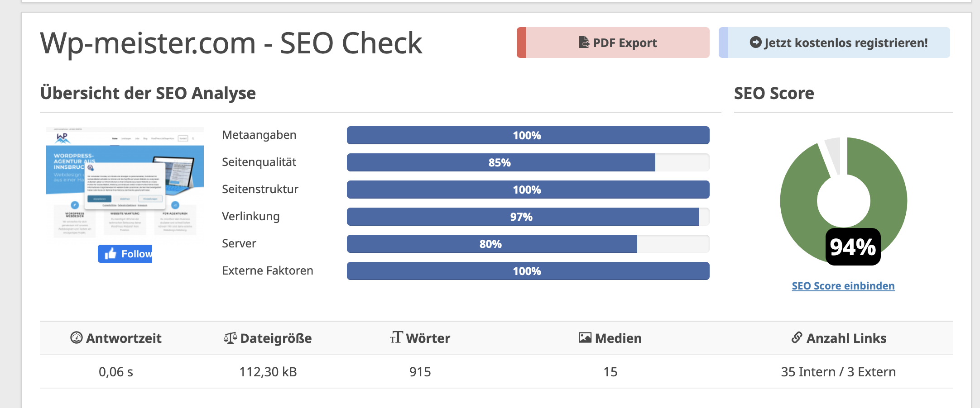The image size is (980, 408).
Task: Open the SEO Score einbinden link
Action: (843, 286)
